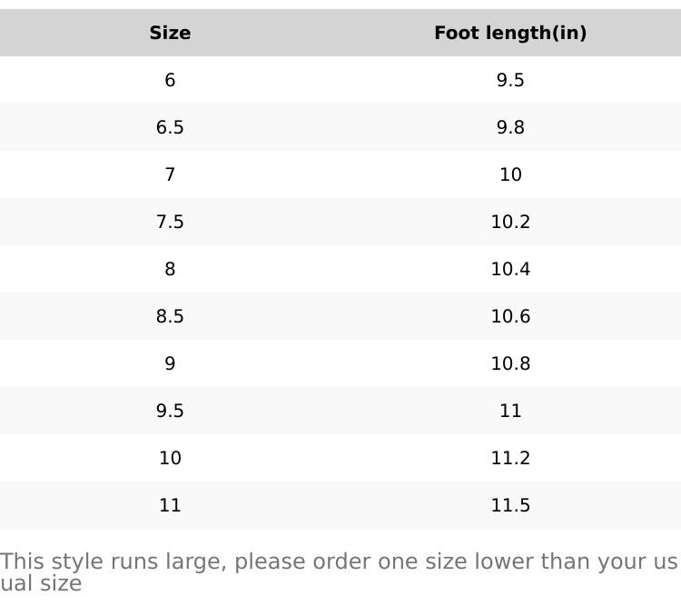Select size 7 in the Size column
This screenshot has height=616, width=681.
click(170, 175)
